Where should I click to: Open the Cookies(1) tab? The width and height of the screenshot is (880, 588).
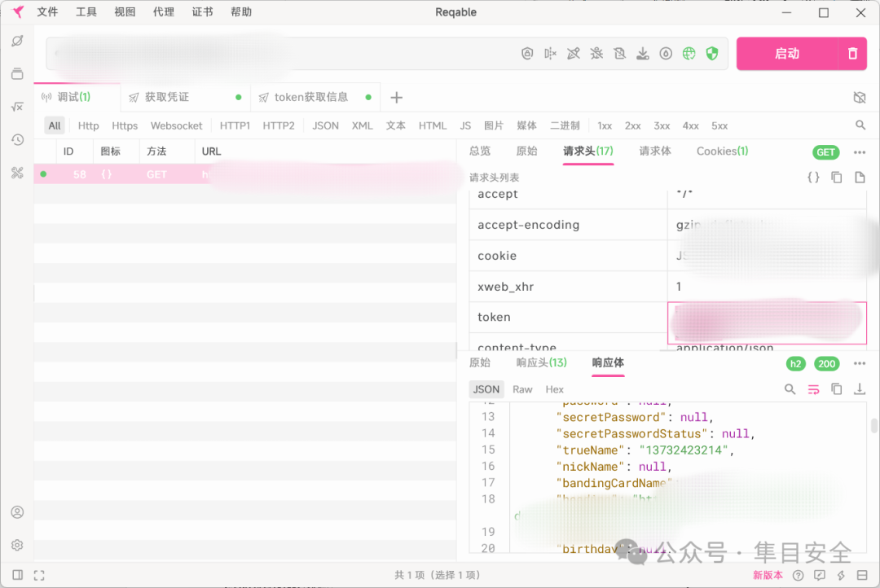click(x=722, y=151)
